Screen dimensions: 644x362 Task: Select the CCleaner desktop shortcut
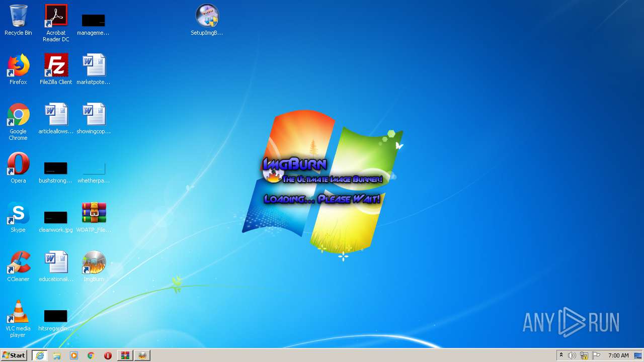click(x=18, y=266)
